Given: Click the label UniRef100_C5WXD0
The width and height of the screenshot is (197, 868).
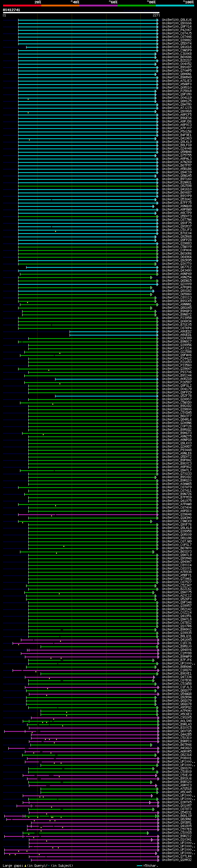Looking at the screenshot, I should (176, 403).
